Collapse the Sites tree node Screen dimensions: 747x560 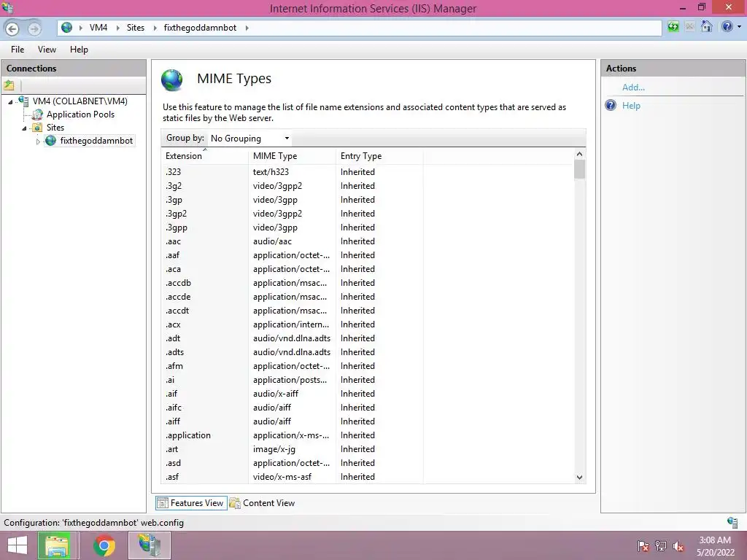pyautogui.click(x=24, y=128)
